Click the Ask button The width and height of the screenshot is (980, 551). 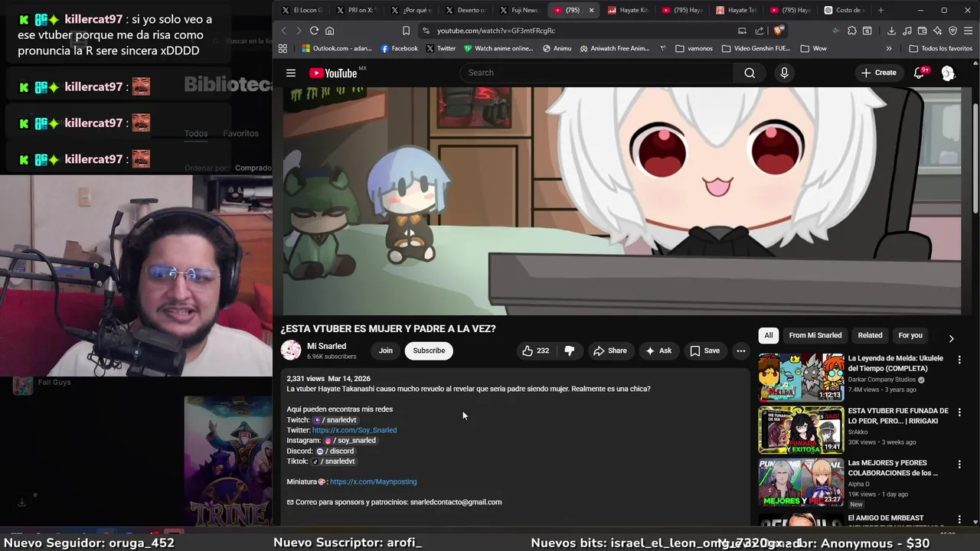[x=658, y=350]
